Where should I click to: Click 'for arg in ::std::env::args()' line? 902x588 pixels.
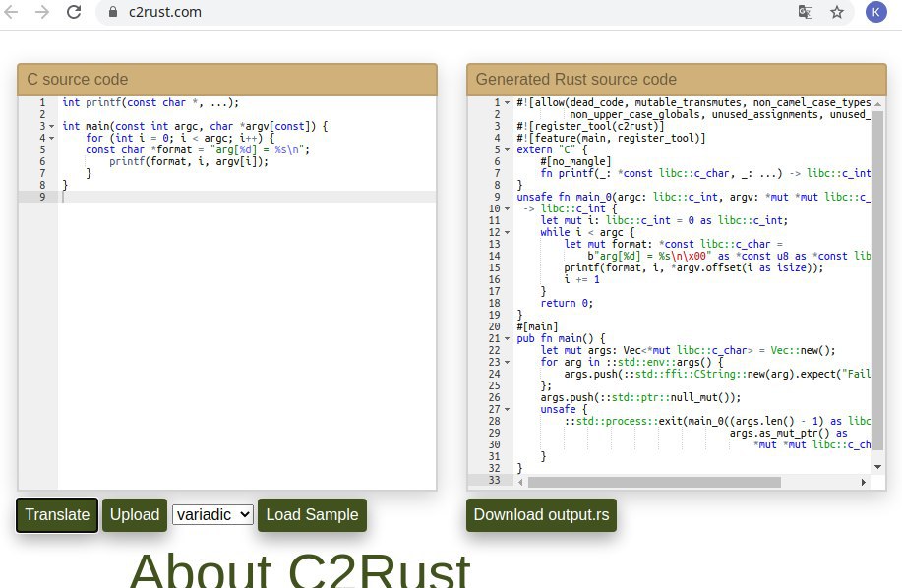pyautogui.click(x=631, y=362)
